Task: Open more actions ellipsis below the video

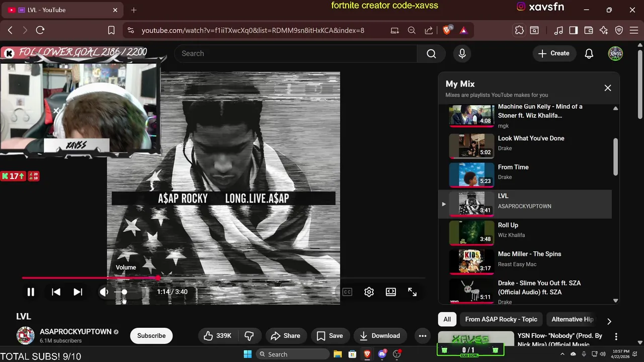Action: (423, 336)
